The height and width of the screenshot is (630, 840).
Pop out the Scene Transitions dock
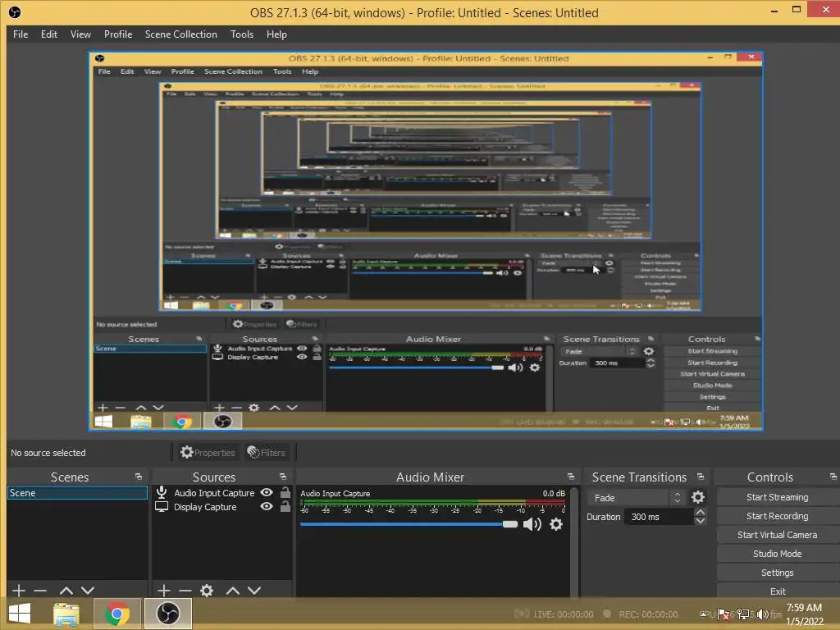click(x=701, y=477)
